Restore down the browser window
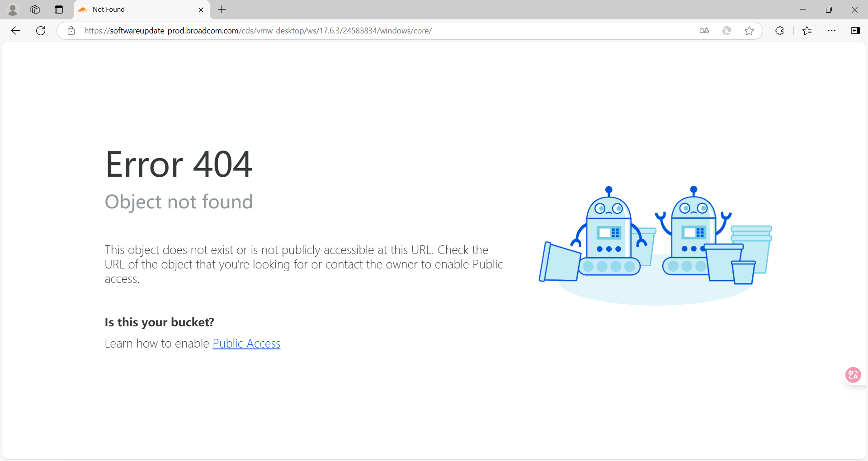868x461 pixels. pos(829,9)
